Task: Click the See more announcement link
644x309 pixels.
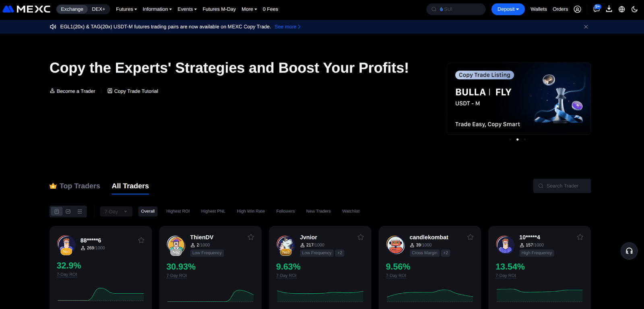Action: pos(287,27)
